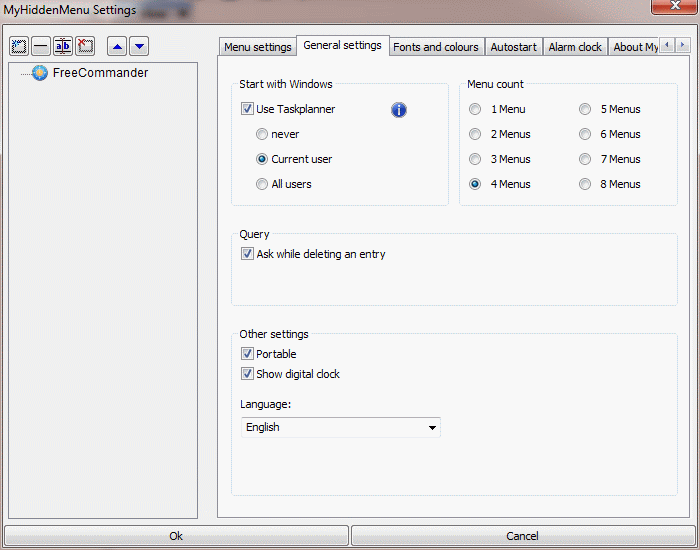
Task: Select the FreeCommander tree entry
Action: coord(99,73)
